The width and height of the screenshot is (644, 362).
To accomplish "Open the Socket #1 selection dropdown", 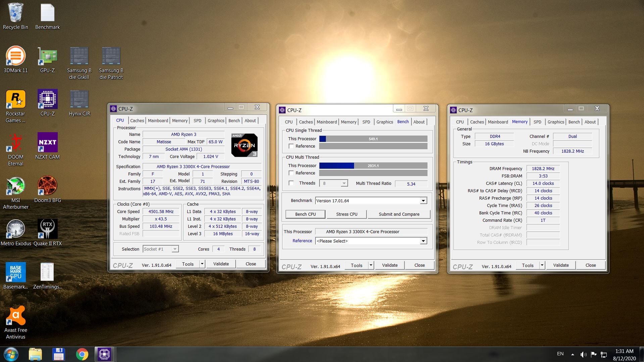I will click(x=175, y=249).
